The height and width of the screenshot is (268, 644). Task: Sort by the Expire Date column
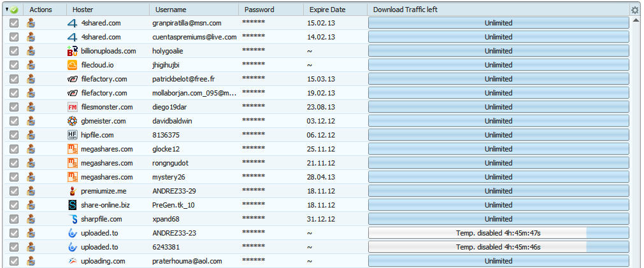pos(336,10)
